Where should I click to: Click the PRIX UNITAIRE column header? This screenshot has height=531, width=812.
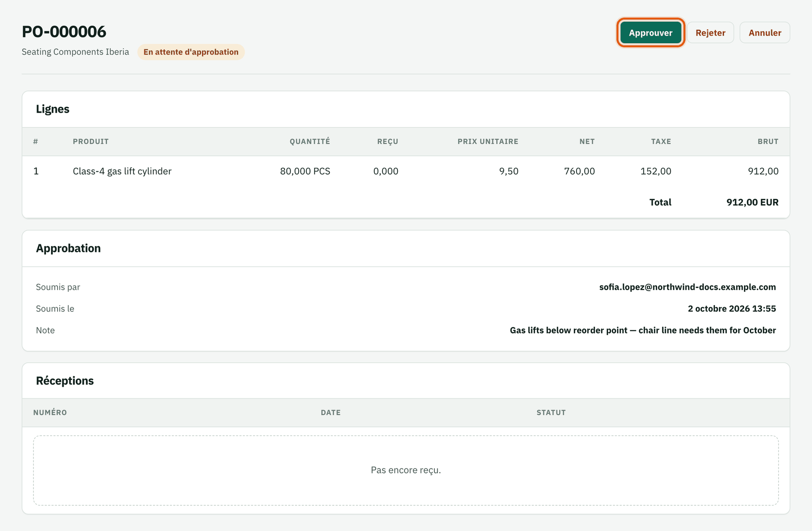[x=488, y=142]
